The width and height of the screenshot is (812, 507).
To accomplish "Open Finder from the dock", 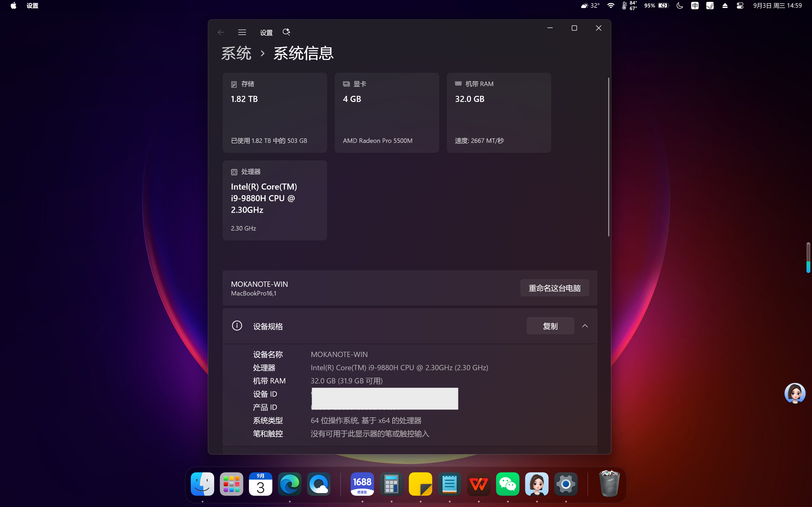I will click(x=202, y=484).
